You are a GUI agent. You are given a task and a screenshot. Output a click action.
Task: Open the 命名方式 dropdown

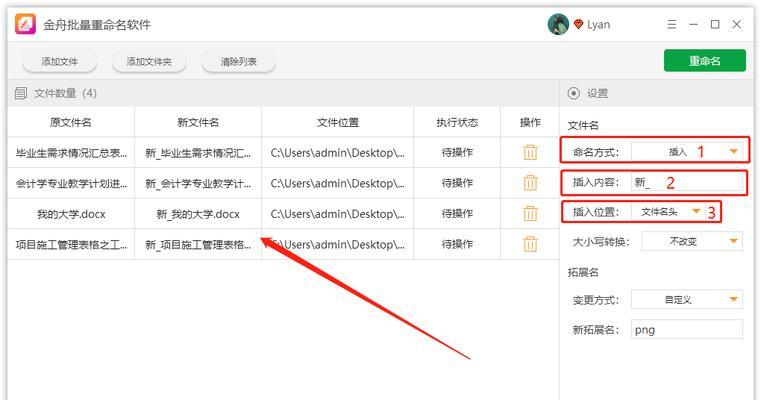point(687,152)
